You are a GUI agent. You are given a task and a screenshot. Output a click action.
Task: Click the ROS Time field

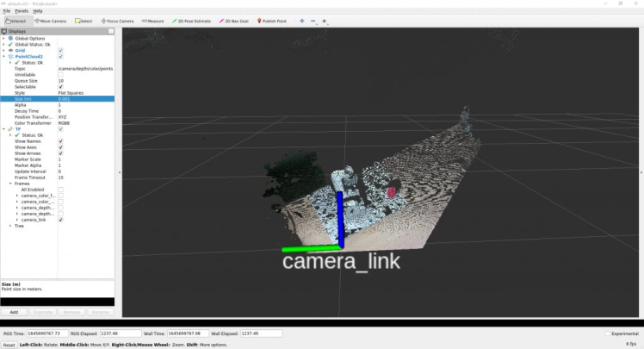point(46,333)
